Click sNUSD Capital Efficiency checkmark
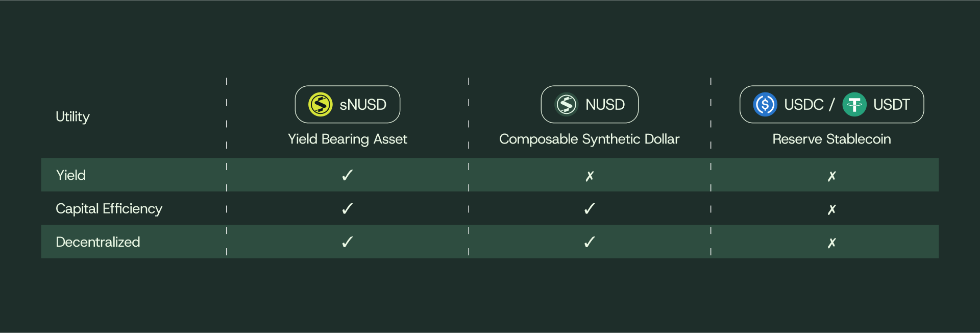This screenshot has width=980, height=333. coord(347,208)
